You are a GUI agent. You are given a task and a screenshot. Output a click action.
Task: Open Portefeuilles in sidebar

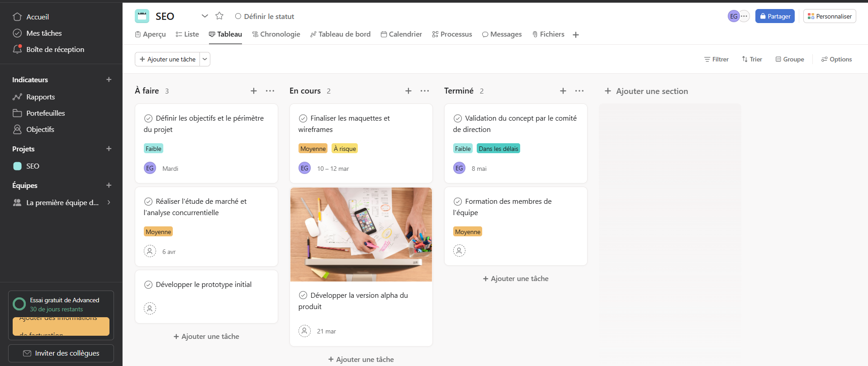[39, 113]
